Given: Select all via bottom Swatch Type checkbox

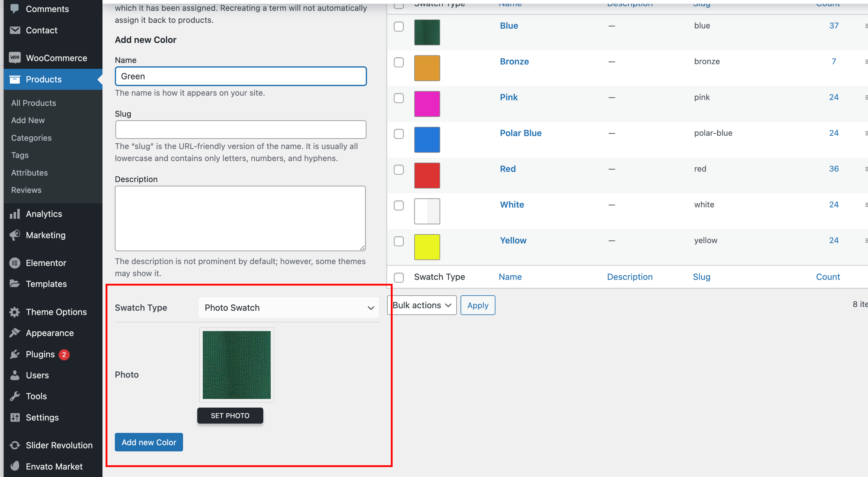Looking at the screenshot, I should [x=399, y=277].
